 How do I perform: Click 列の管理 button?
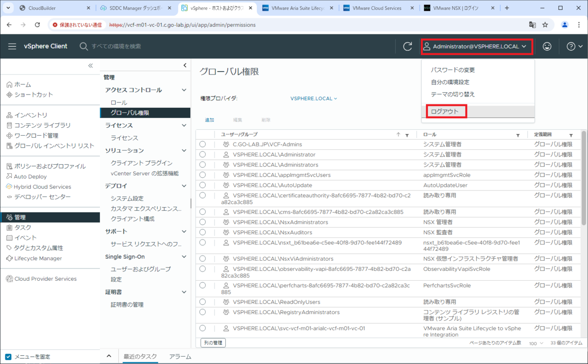pos(213,342)
